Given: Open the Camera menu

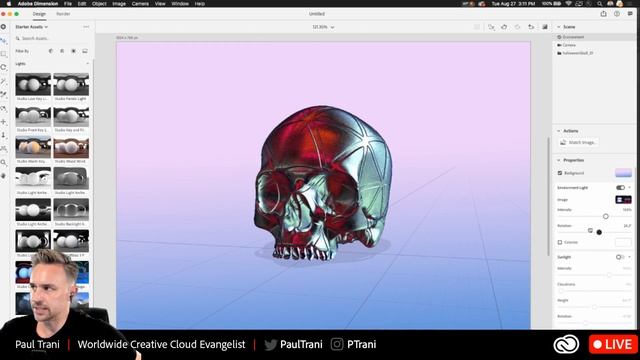Looking at the screenshot, I should pyautogui.click(x=140, y=4).
